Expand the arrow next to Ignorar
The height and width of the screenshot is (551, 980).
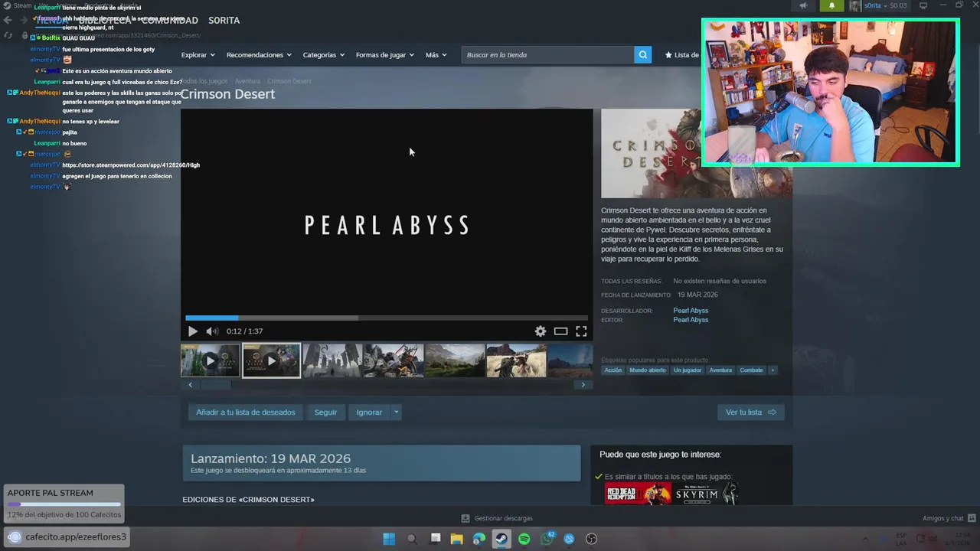pos(396,412)
